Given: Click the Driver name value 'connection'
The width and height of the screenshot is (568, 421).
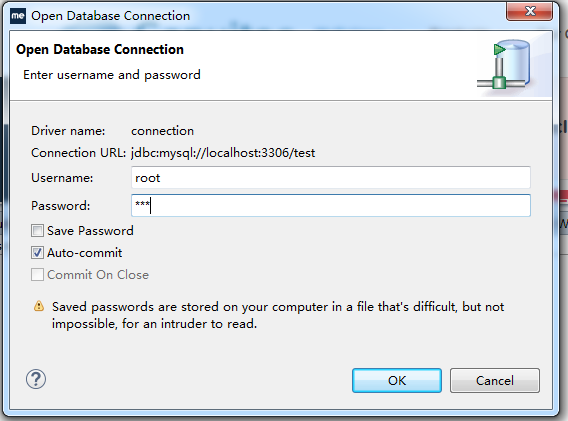Looking at the screenshot, I should click(162, 131).
